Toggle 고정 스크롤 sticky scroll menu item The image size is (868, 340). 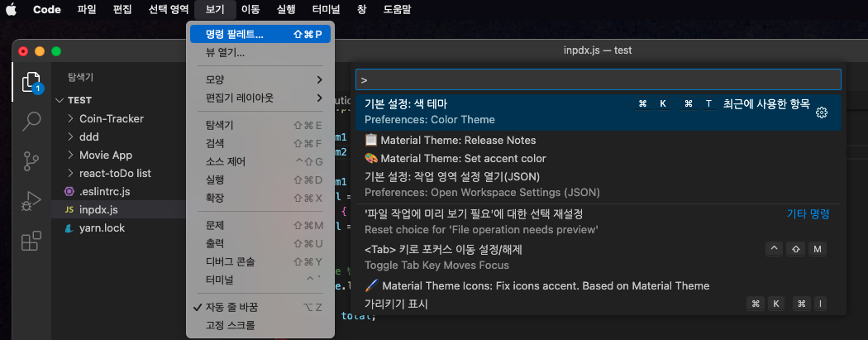tap(260, 325)
